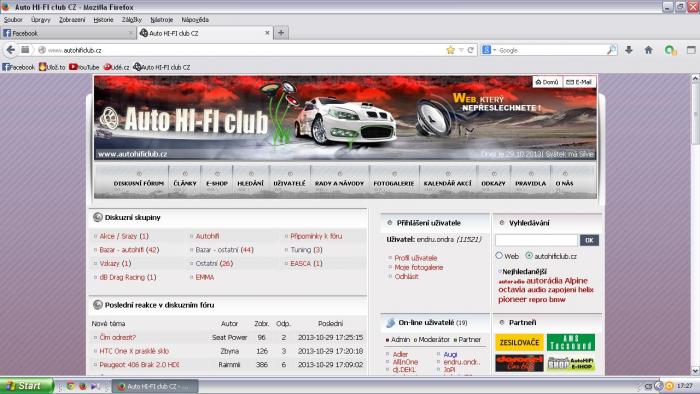Switch to the Facebook tab
Viewport: 700px width, 394px height.
(67, 33)
